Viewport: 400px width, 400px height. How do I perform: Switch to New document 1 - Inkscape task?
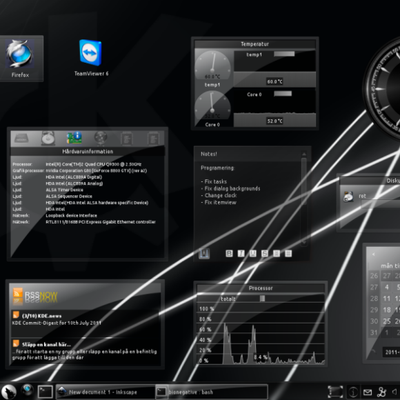click(105, 392)
